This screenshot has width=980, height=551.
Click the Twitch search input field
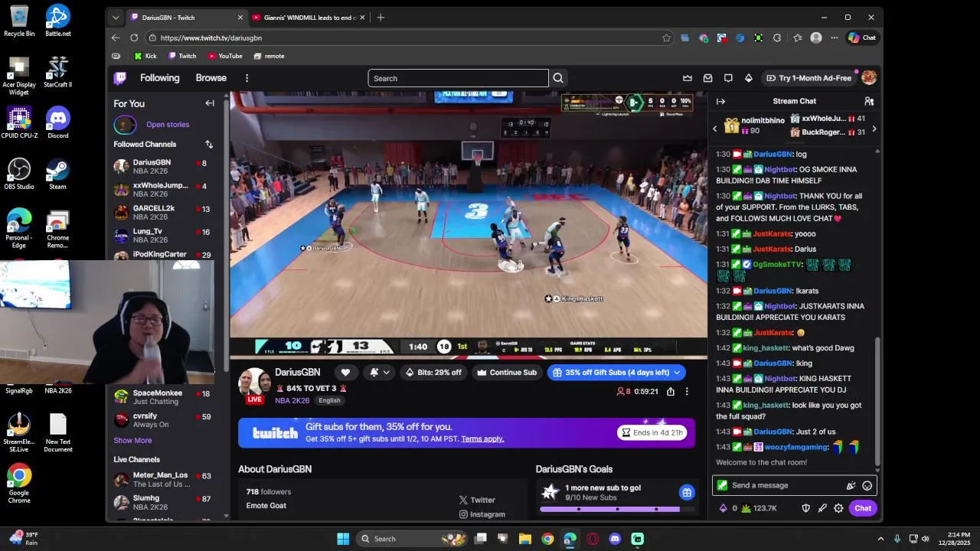click(458, 78)
